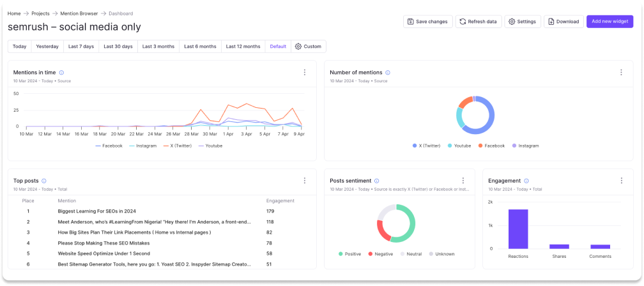Toggle Positive in sentiment legend

pos(349,254)
